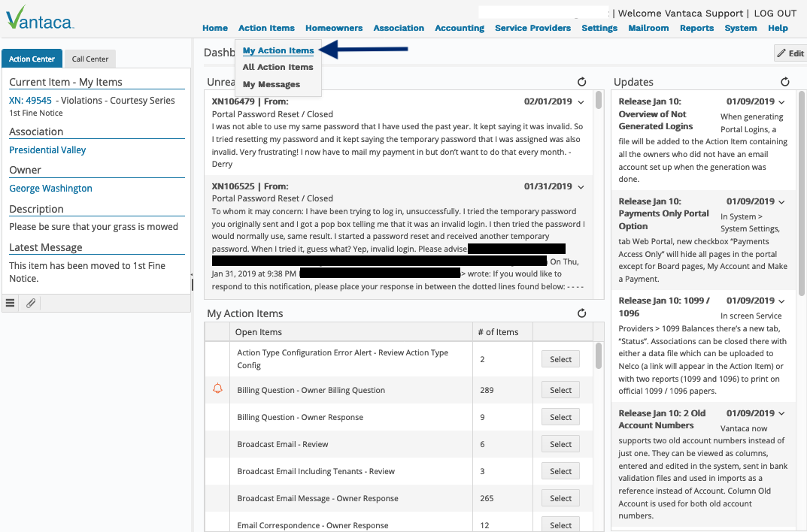This screenshot has width=807, height=532.
Task: Refresh the My Action Items panel
Action: tap(581, 313)
